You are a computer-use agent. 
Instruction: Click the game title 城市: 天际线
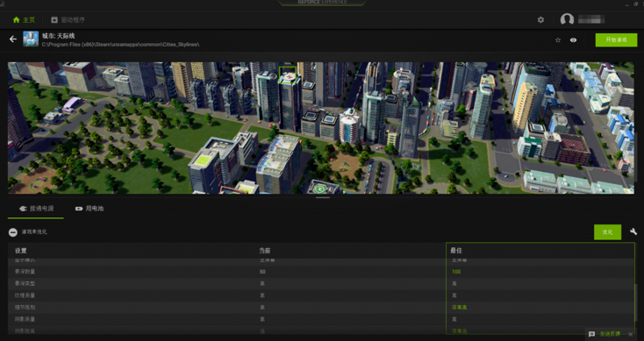coord(58,36)
